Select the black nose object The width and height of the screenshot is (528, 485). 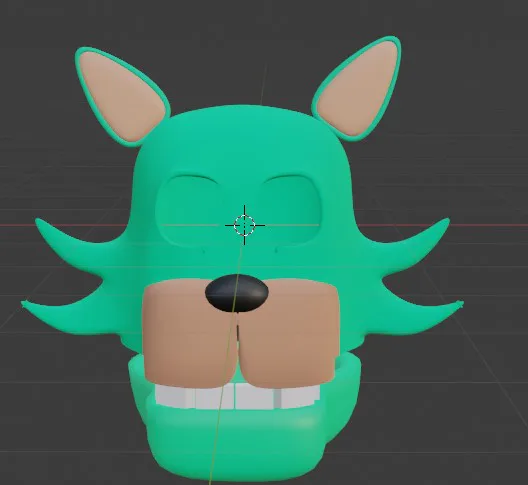pyautogui.click(x=237, y=293)
